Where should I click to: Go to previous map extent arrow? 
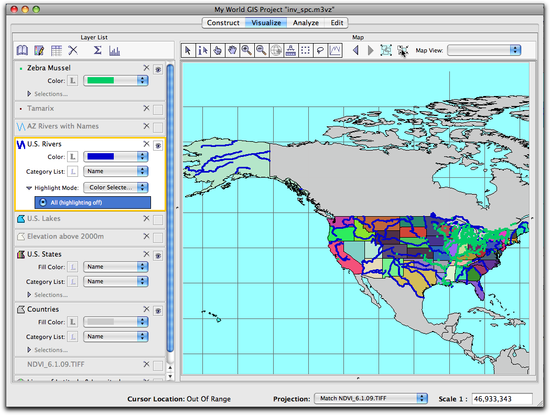pyautogui.click(x=356, y=51)
